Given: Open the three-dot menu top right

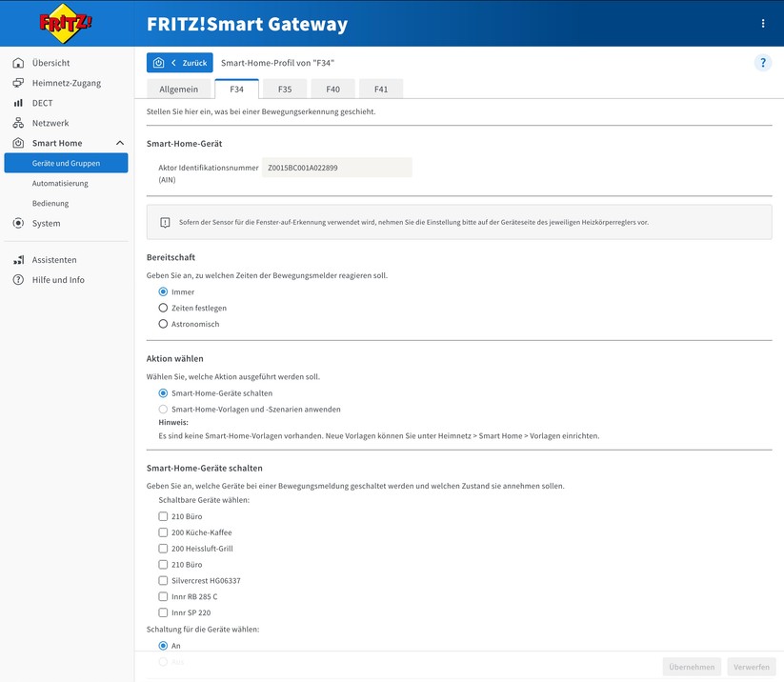Looking at the screenshot, I should pos(761,22).
